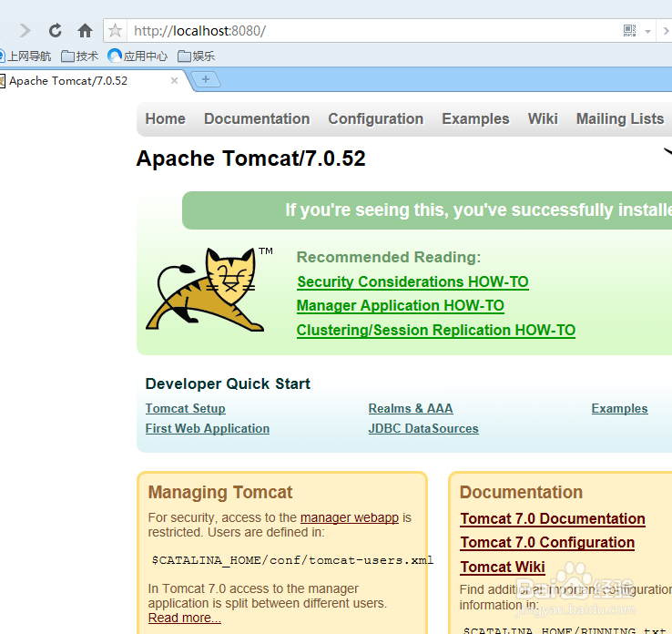Open the JDBC DataSources link

423,429
